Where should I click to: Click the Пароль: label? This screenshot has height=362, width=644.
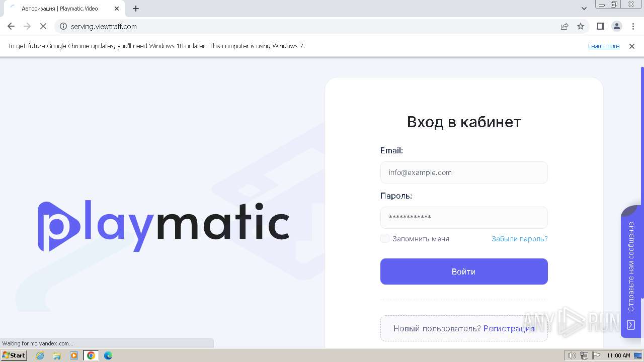pyautogui.click(x=396, y=196)
